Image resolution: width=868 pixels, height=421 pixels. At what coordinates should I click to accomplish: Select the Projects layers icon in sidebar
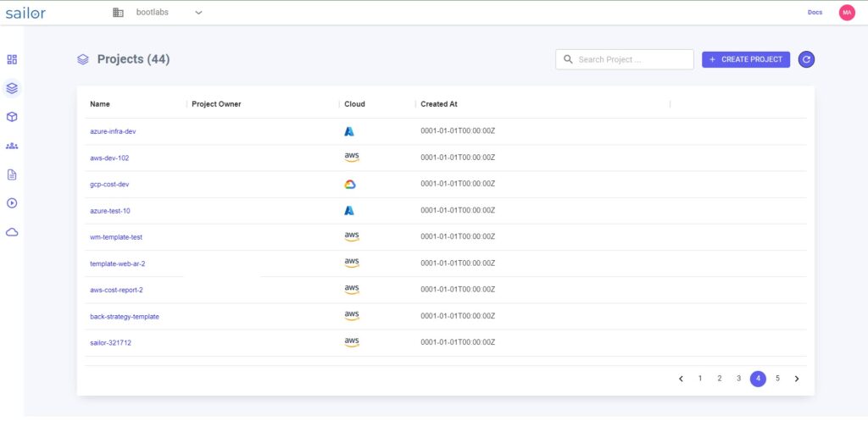(x=12, y=87)
